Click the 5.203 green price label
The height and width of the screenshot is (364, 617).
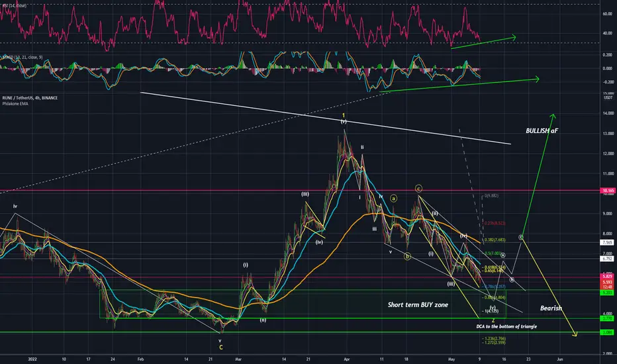607,293
